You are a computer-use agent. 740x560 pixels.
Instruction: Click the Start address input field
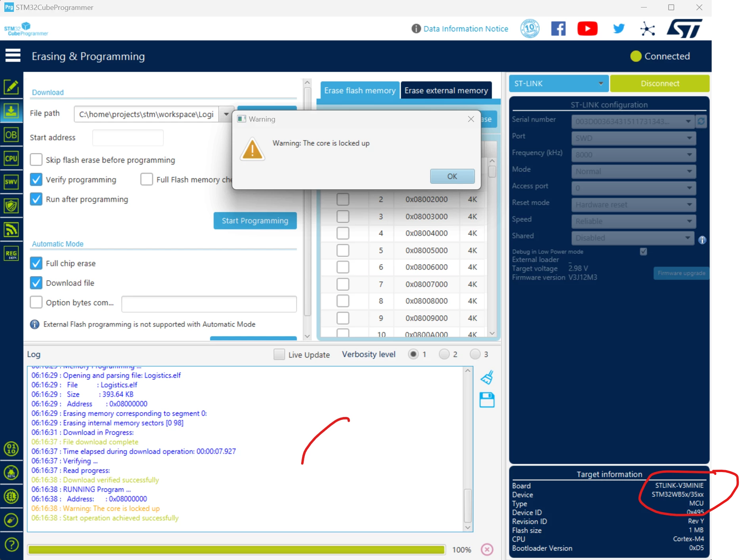pyautogui.click(x=128, y=137)
